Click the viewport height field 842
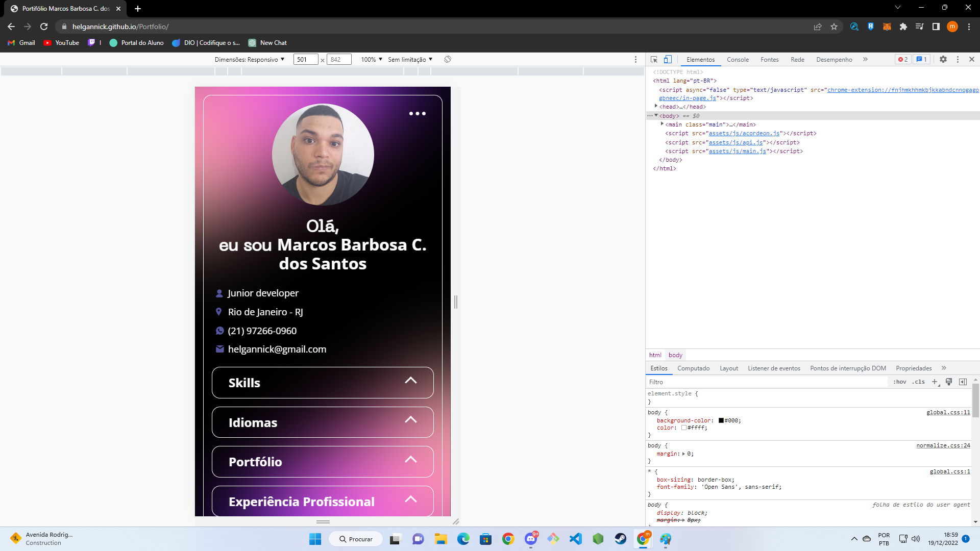 [339, 60]
